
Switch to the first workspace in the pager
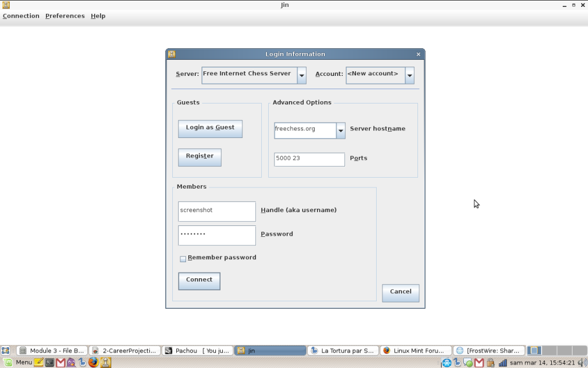click(x=534, y=351)
